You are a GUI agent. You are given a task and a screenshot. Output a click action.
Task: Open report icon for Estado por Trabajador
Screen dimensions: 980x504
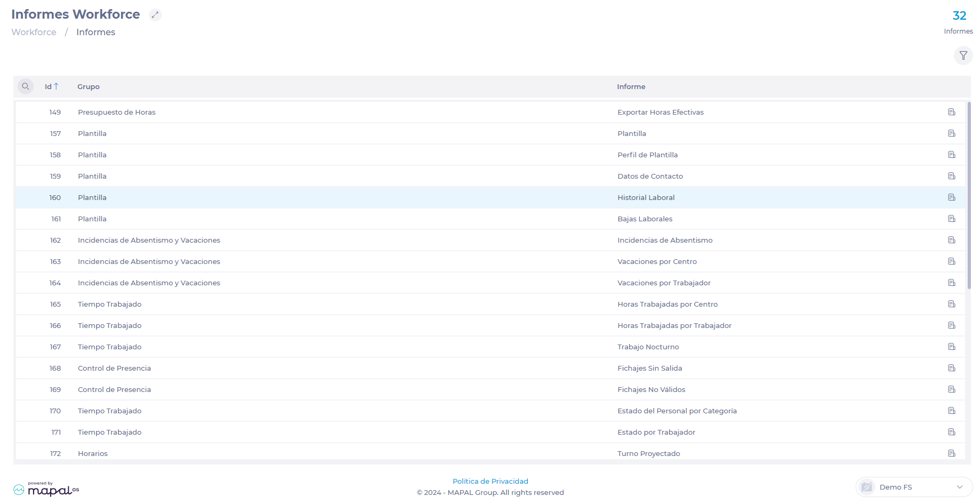click(951, 432)
